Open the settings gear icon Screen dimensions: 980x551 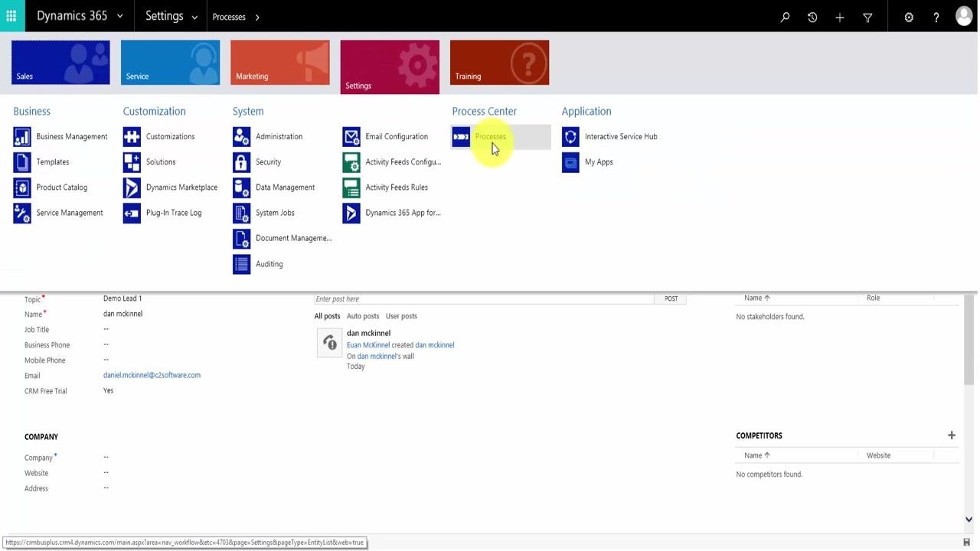point(909,17)
